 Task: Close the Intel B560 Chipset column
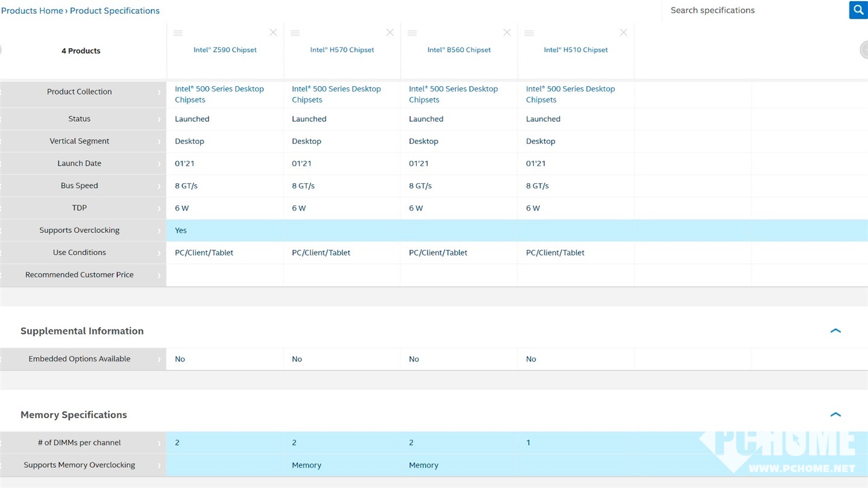507,33
